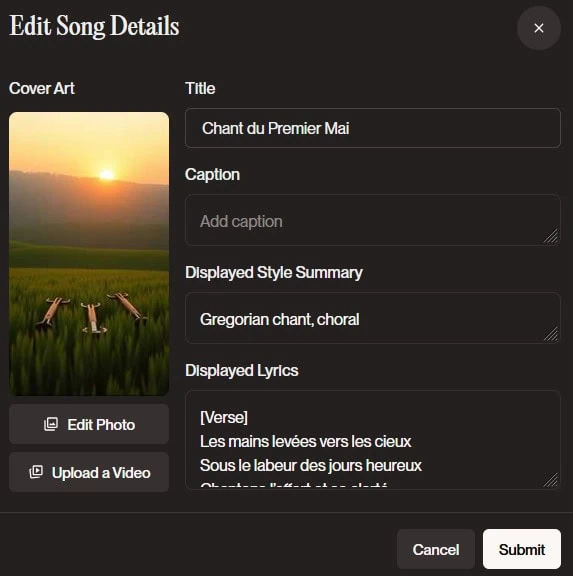
Task: Submit the song detail changes
Action: coord(522,550)
